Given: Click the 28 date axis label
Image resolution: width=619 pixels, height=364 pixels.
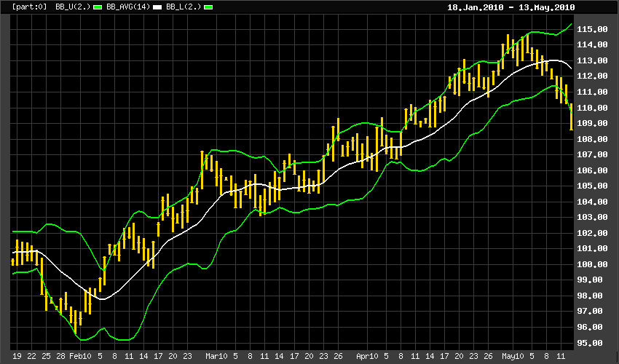Looking at the screenshot, I should click(x=60, y=357).
